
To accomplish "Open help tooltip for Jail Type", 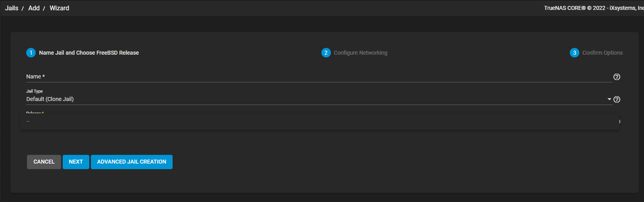I will (x=617, y=99).
